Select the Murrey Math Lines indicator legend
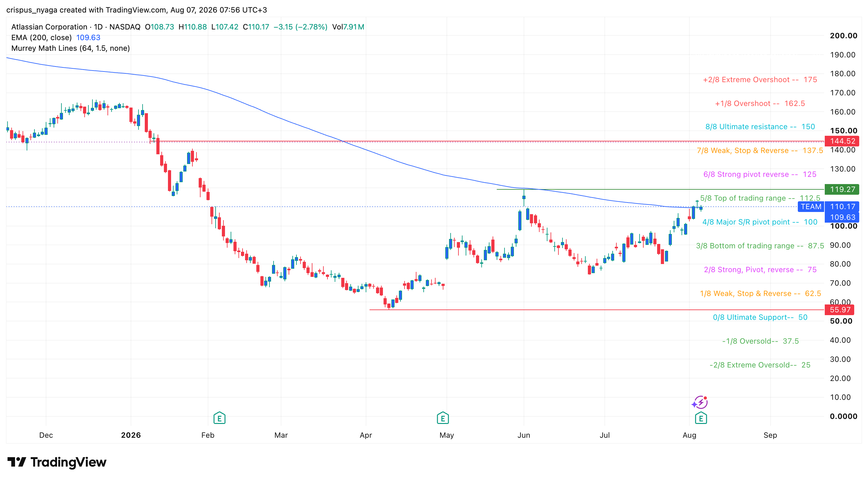Image resolution: width=868 pixels, height=481 pixels. (x=71, y=48)
